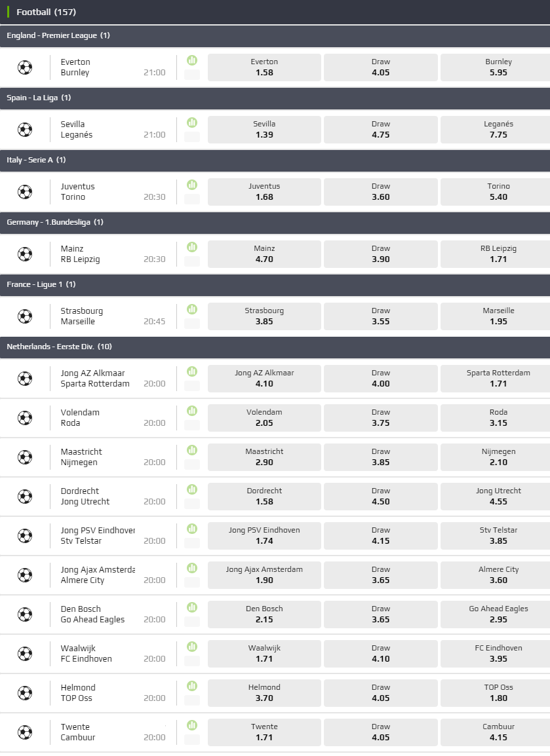Click stats icon for Juventus vs Torino
The height and width of the screenshot is (756, 550).
point(192,184)
